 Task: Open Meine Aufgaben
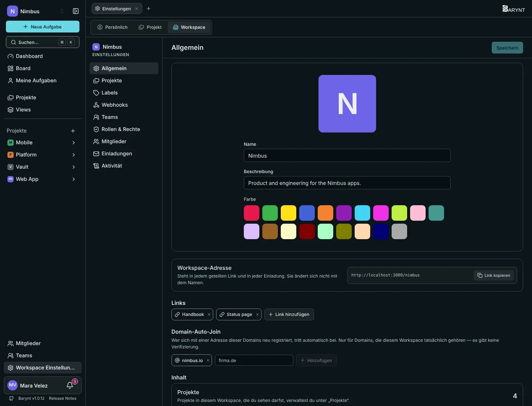click(42, 80)
